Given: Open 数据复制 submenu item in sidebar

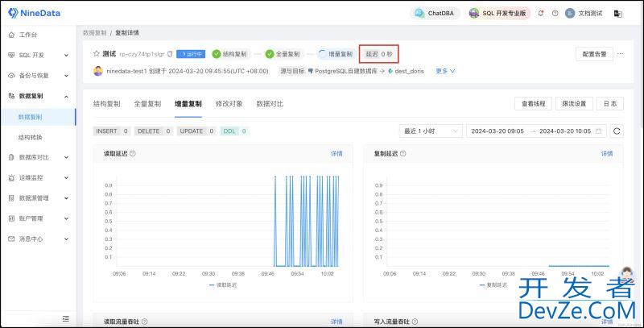Looking at the screenshot, I should 38,117.
